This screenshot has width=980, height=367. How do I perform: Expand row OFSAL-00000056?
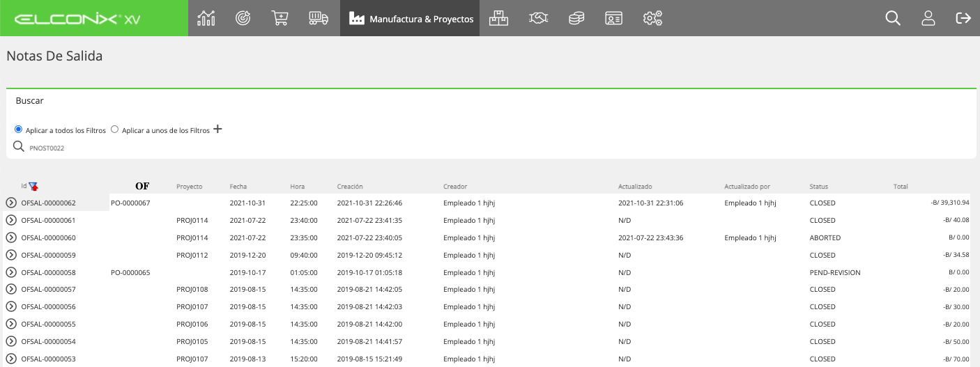tap(11, 306)
